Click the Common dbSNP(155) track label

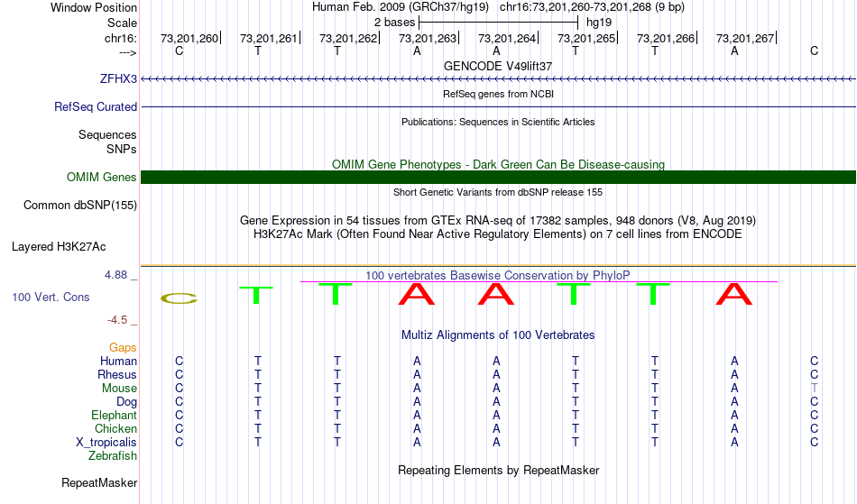tap(79, 206)
